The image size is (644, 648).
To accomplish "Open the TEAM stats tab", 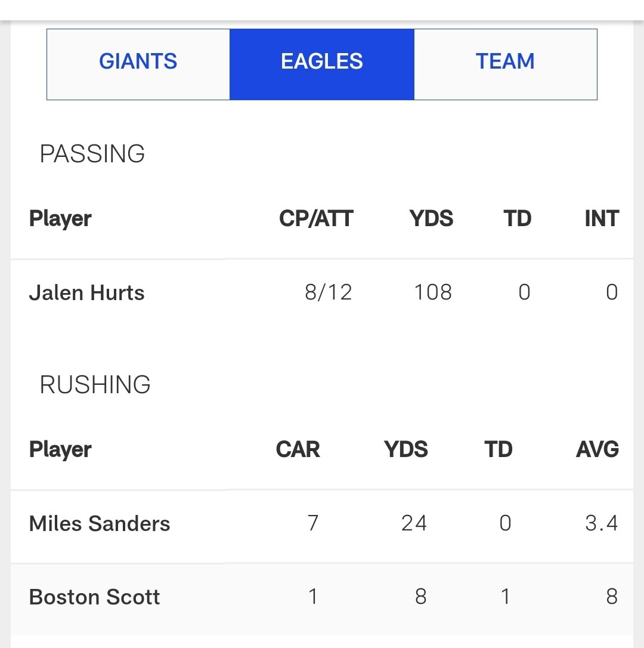I will pyautogui.click(x=505, y=62).
